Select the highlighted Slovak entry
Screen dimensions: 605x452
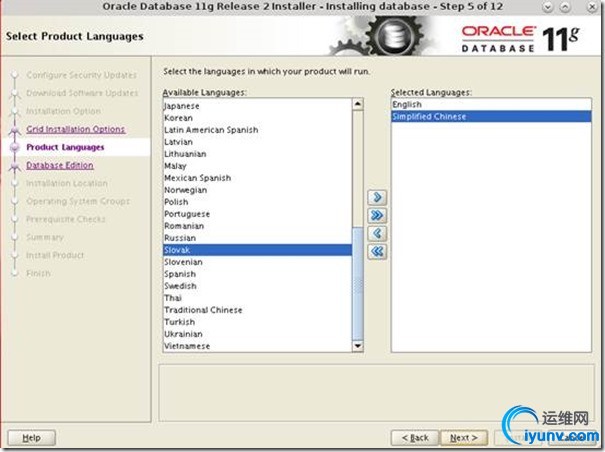click(257, 250)
